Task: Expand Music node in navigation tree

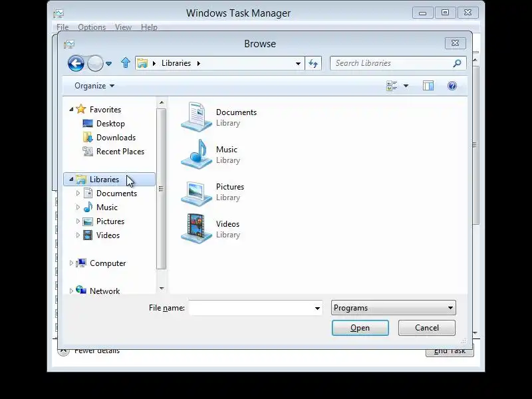Action: point(78,207)
